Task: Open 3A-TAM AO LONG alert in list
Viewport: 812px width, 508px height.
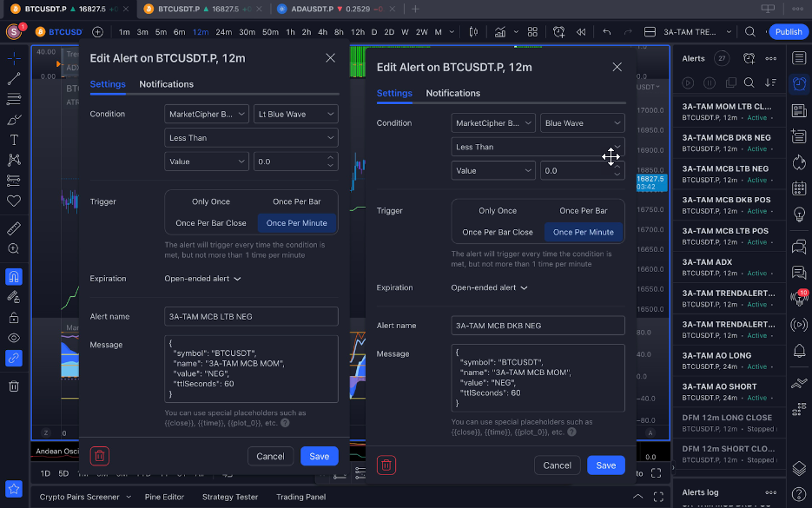Action: tap(729, 361)
